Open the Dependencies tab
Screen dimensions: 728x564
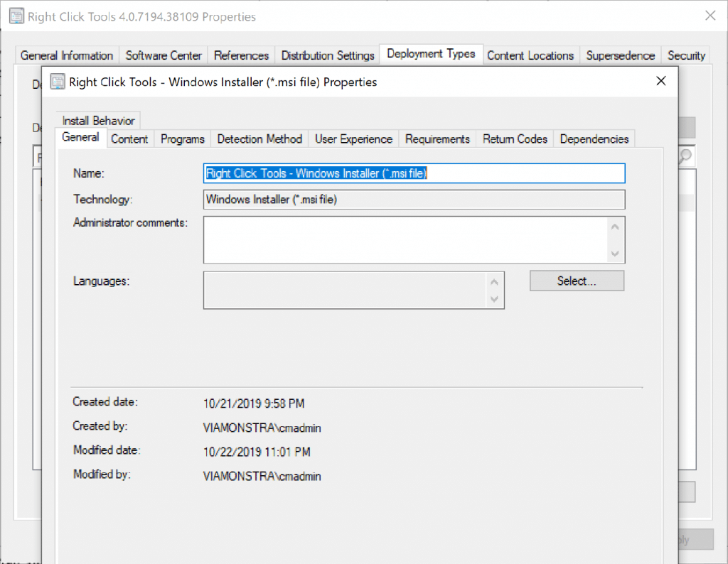pyautogui.click(x=594, y=139)
